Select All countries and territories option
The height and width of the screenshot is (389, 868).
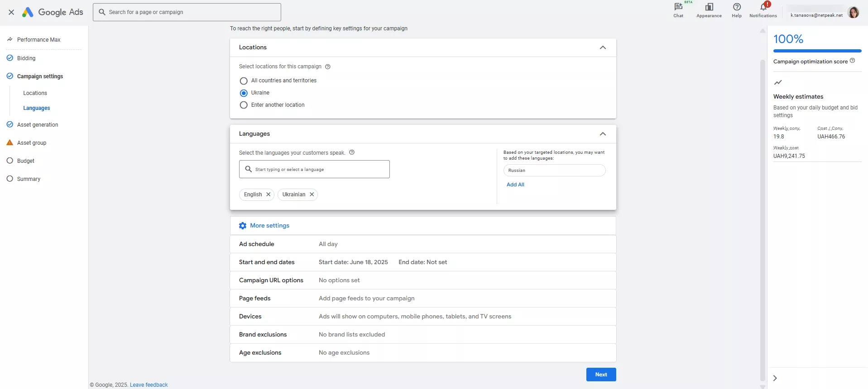[244, 81]
